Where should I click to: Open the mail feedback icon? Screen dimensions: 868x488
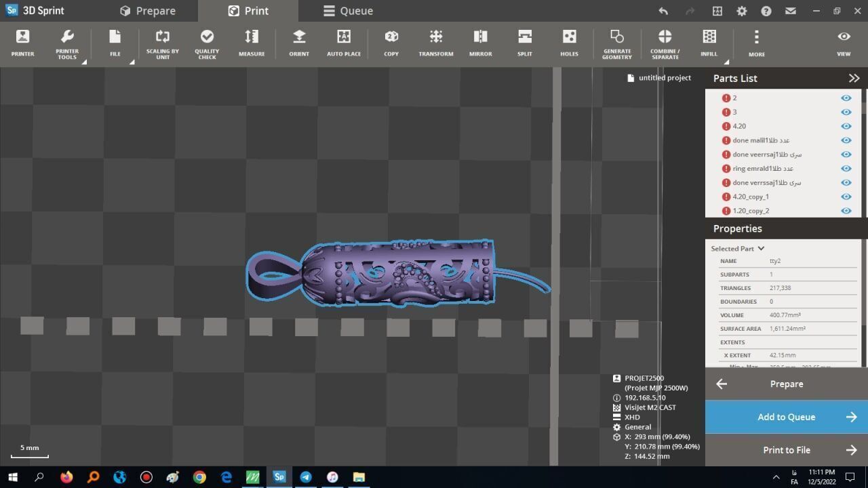click(790, 11)
